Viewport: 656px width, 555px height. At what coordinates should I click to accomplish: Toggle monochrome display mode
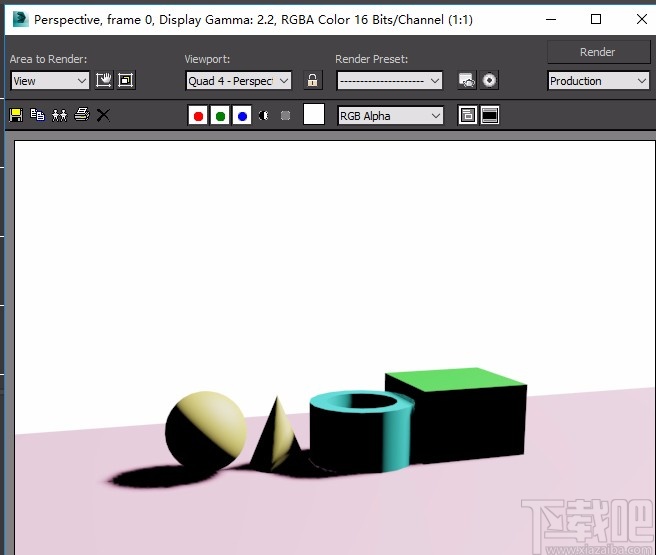click(x=285, y=115)
